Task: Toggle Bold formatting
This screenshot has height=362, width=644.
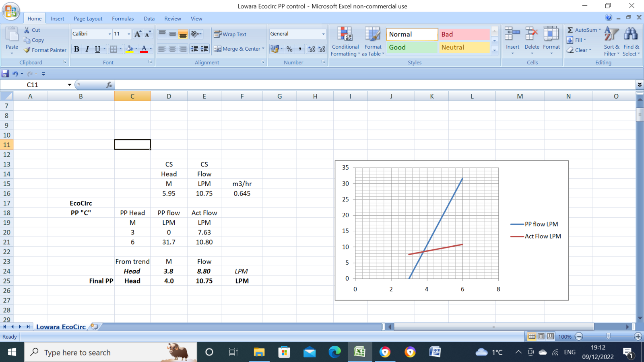Action: tap(76, 49)
